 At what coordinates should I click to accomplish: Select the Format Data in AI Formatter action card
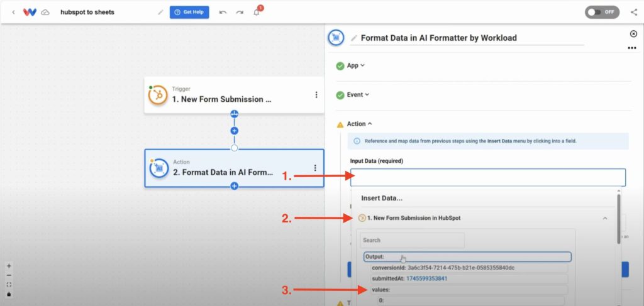234,168
